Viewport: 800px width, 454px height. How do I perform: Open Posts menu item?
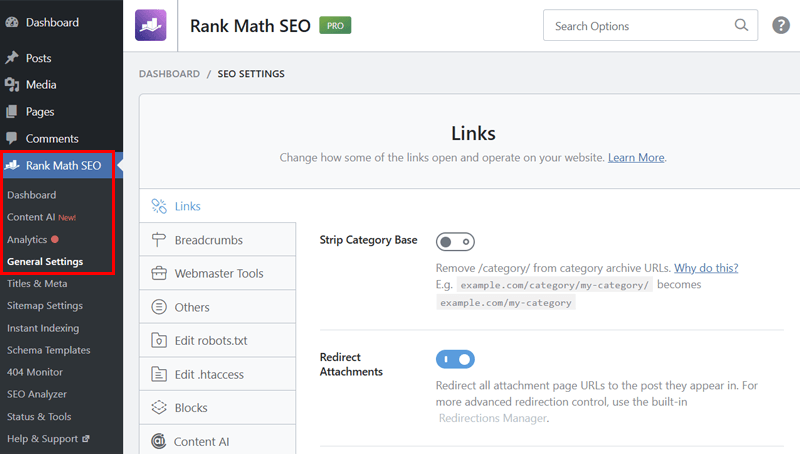pos(38,58)
